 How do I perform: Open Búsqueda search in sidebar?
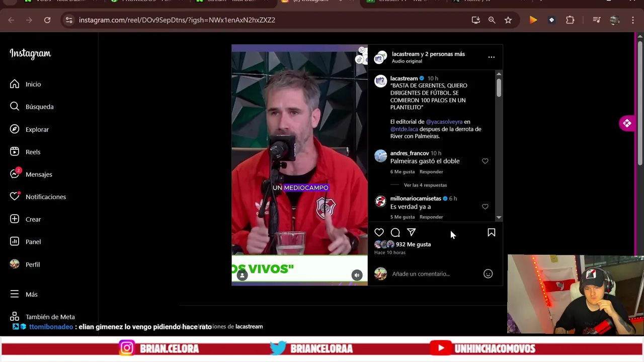tap(32, 107)
